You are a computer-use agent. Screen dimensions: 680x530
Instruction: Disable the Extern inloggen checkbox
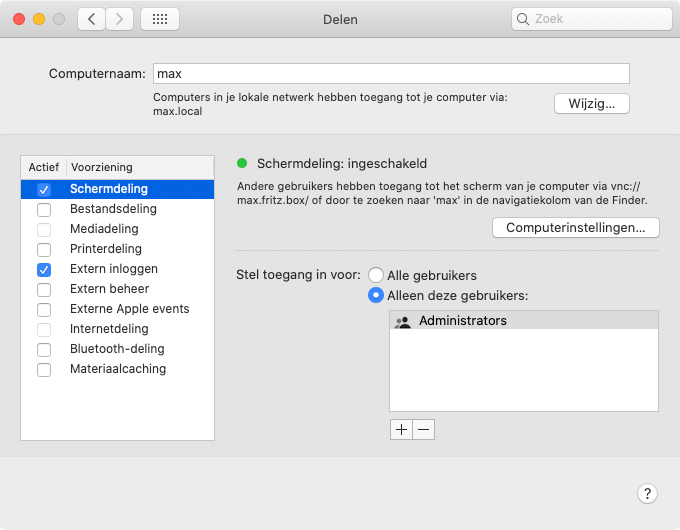(x=44, y=270)
